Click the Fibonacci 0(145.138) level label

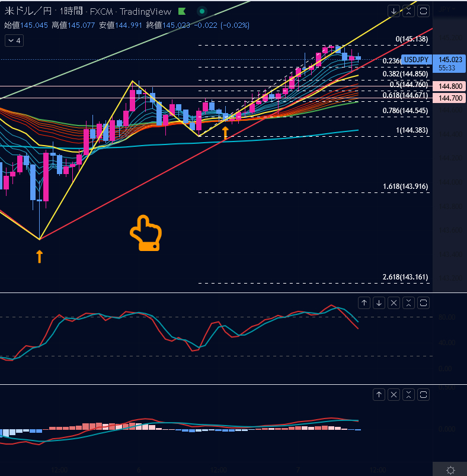(x=412, y=39)
